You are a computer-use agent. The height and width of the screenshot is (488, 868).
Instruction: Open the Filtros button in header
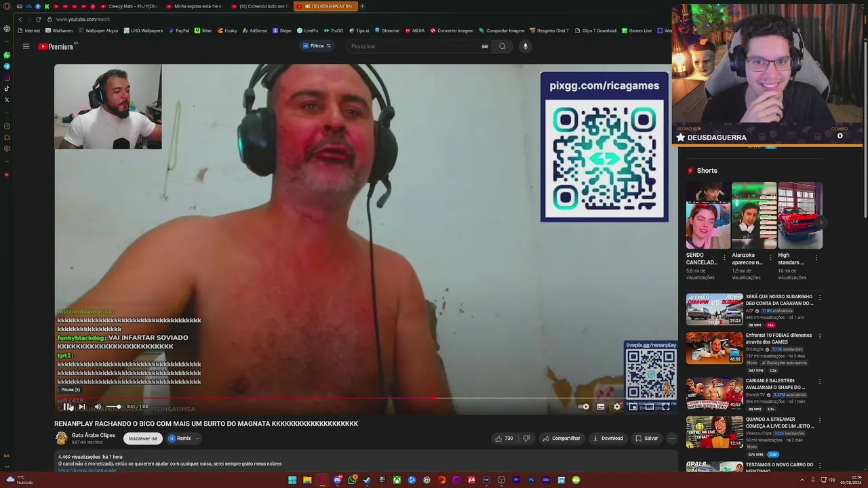pos(317,46)
